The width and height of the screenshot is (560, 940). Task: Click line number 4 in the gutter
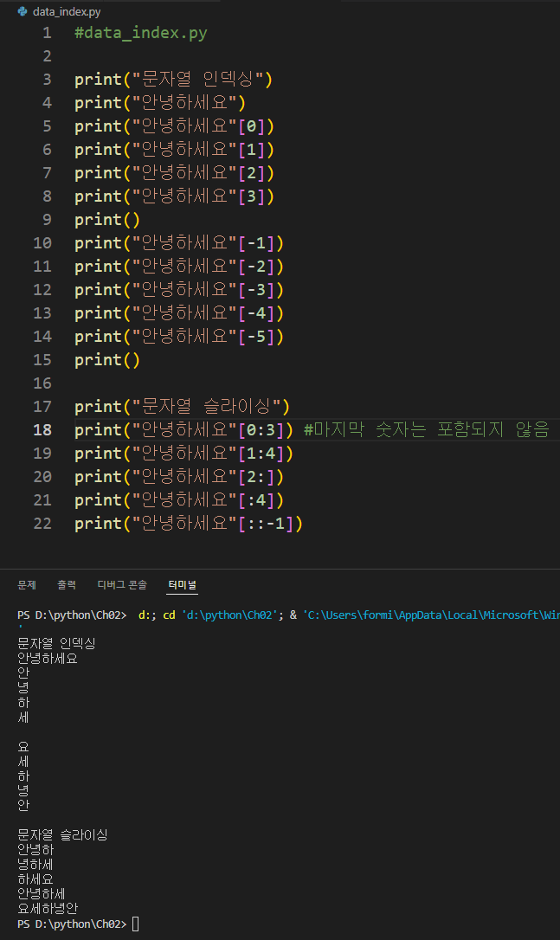(x=47, y=102)
